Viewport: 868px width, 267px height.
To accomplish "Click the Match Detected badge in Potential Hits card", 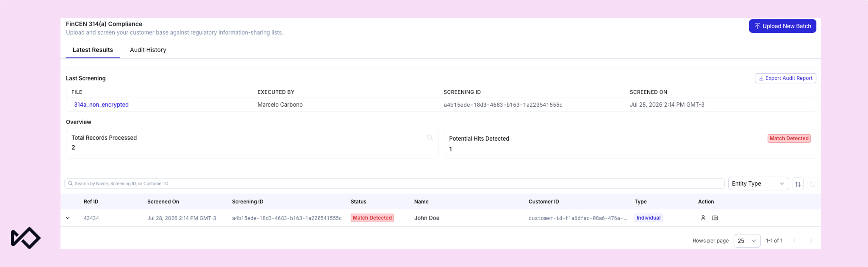I will pos(789,138).
